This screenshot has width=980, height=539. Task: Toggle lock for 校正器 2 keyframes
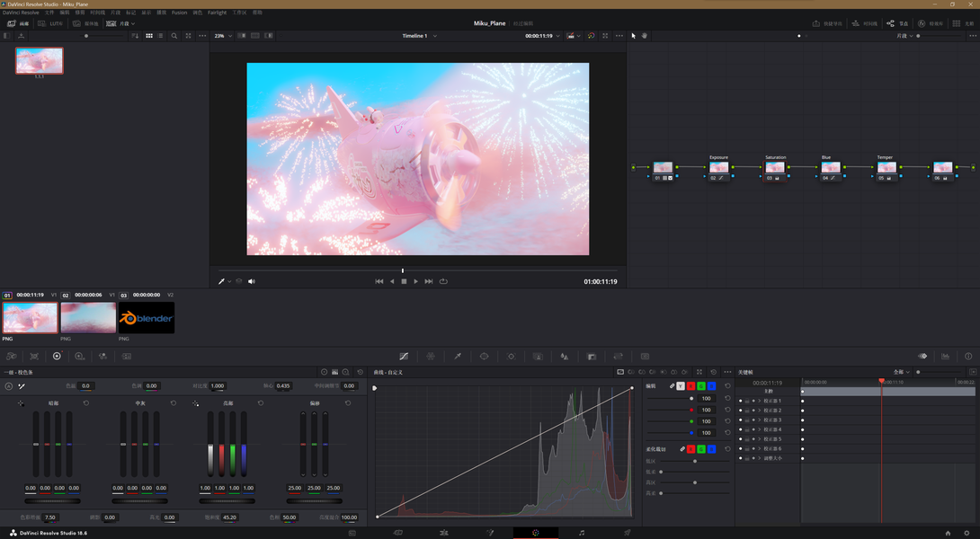click(747, 411)
